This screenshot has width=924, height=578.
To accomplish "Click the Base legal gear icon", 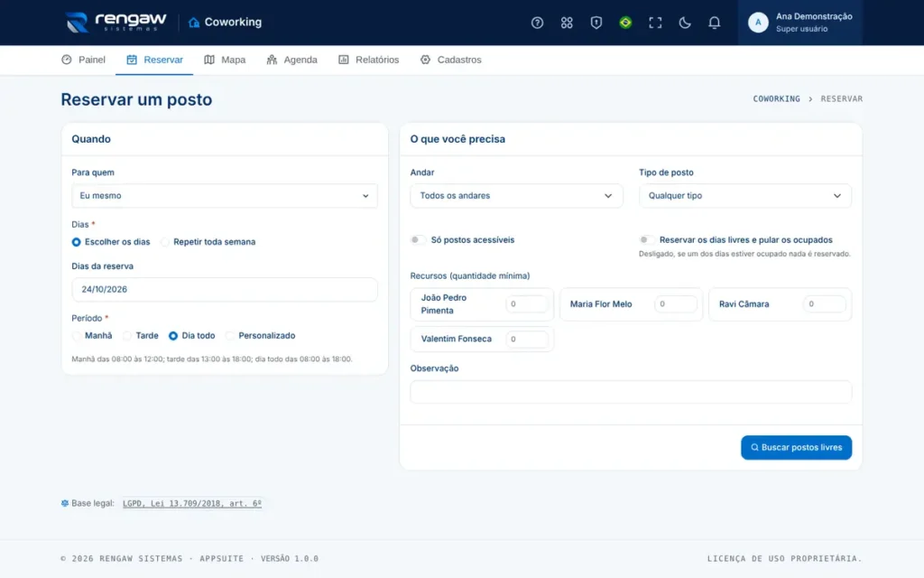I will [65, 503].
